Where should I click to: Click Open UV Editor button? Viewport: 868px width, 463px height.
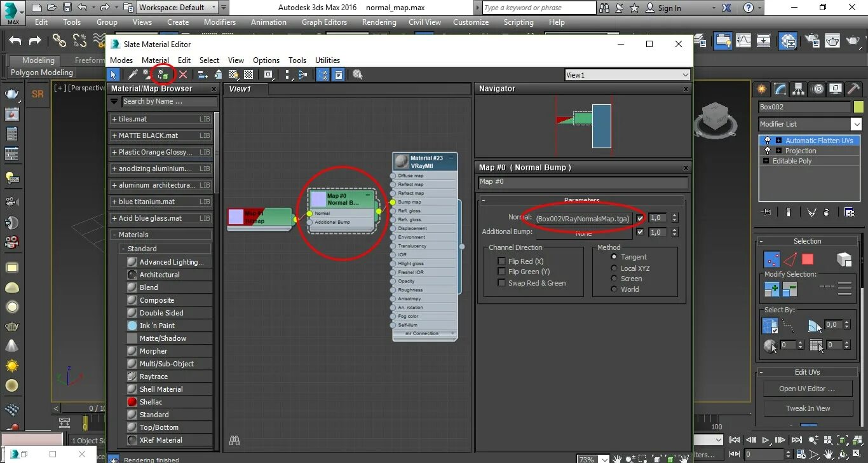coord(807,389)
